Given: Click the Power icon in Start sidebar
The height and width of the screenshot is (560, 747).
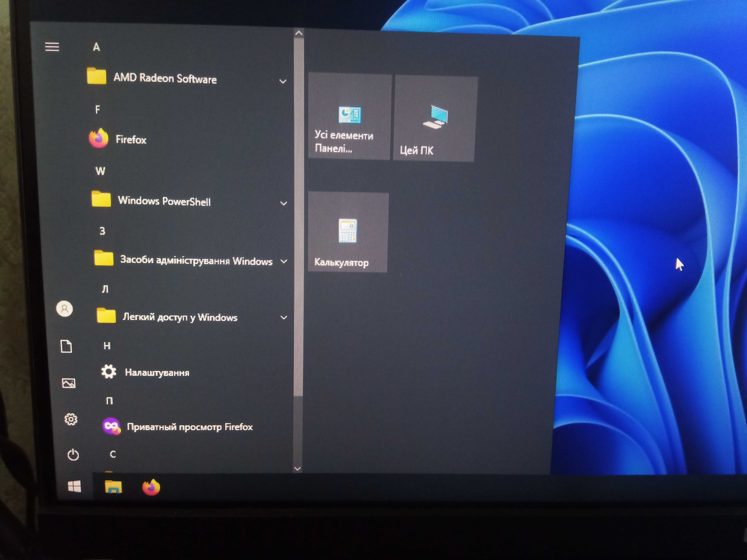Looking at the screenshot, I should click(x=73, y=455).
